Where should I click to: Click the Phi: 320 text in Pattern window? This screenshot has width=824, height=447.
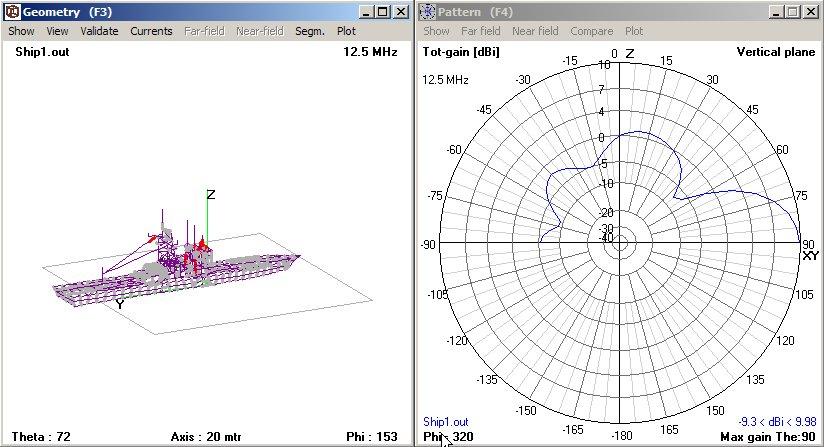448,436
